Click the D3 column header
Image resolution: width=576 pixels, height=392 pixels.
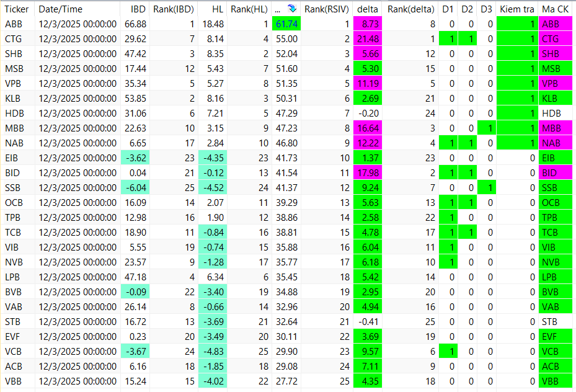pyautogui.click(x=486, y=9)
